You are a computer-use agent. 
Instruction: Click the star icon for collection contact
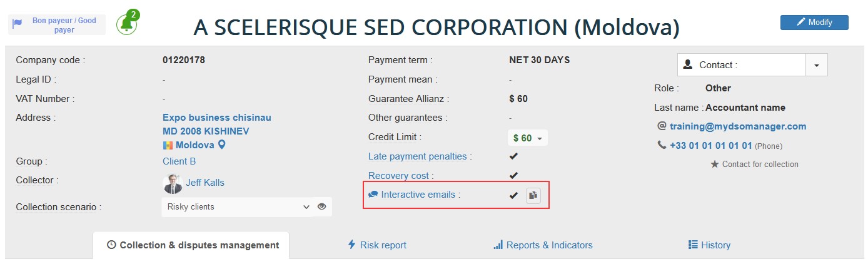pos(715,165)
